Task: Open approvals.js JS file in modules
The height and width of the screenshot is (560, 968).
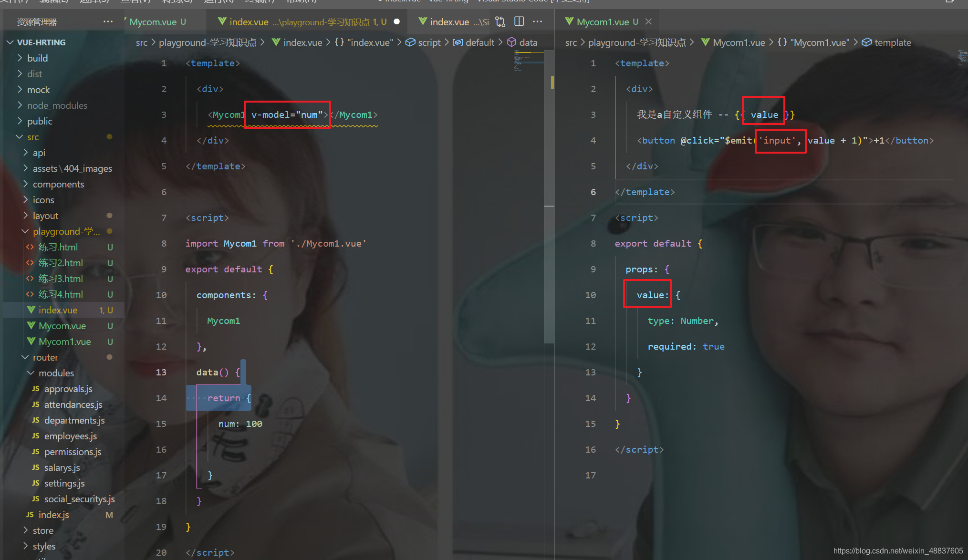Action: [x=68, y=389]
